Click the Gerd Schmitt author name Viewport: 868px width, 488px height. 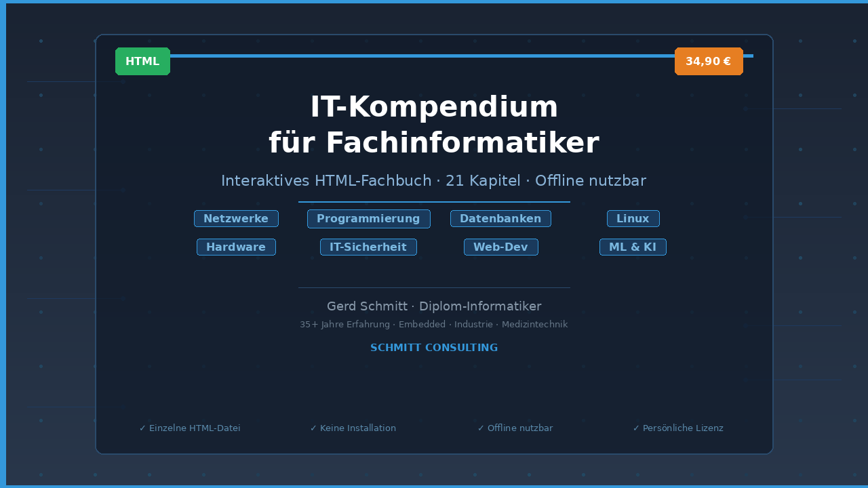pos(367,306)
